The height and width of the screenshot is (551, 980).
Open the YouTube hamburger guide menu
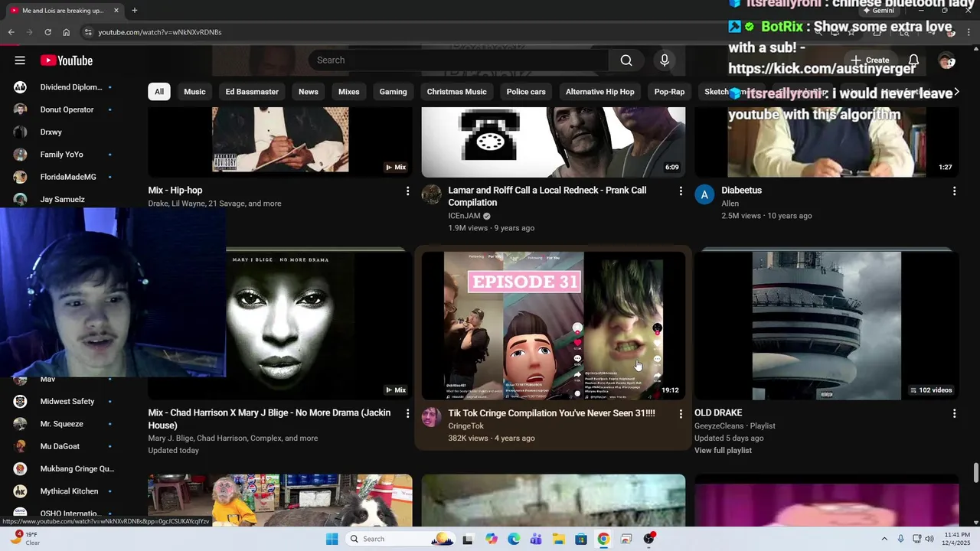point(20,60)
